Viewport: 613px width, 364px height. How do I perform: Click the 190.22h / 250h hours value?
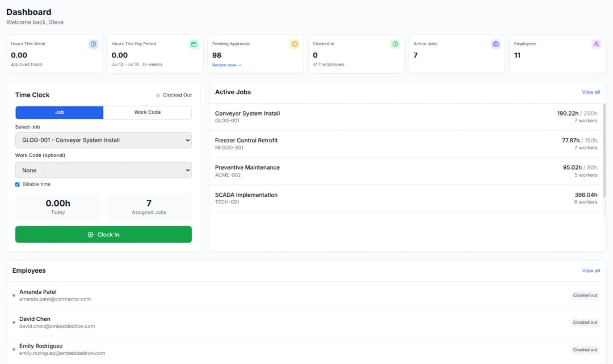[577, 113]
